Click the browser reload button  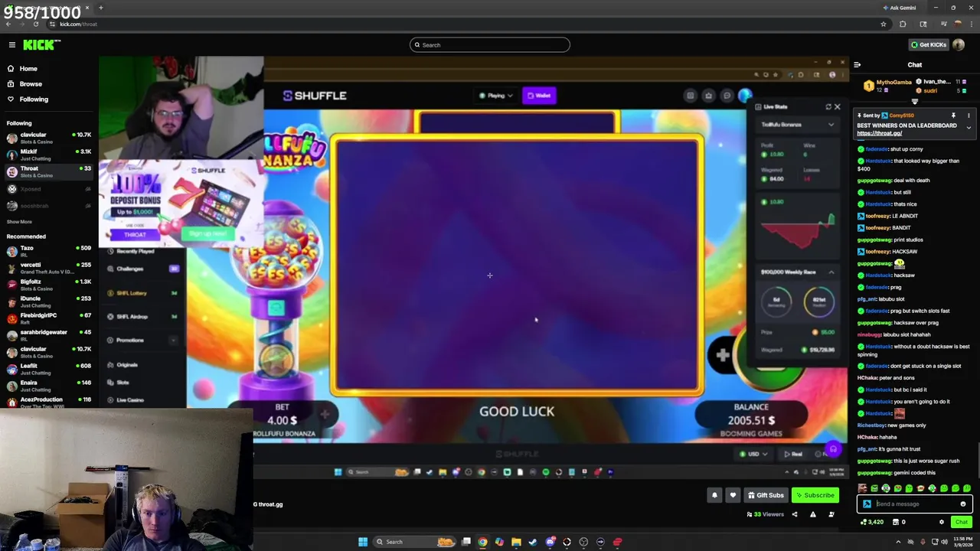coord(35,24)
